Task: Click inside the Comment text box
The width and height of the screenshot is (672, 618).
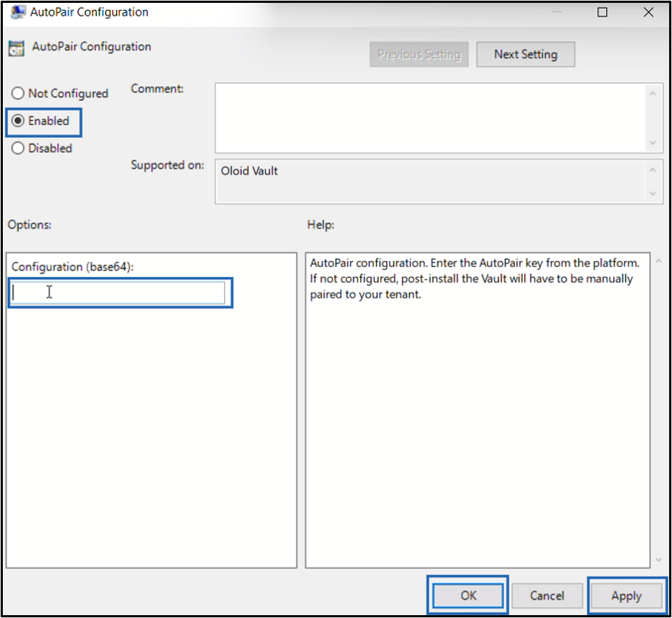Action: (x=431, y=118)
